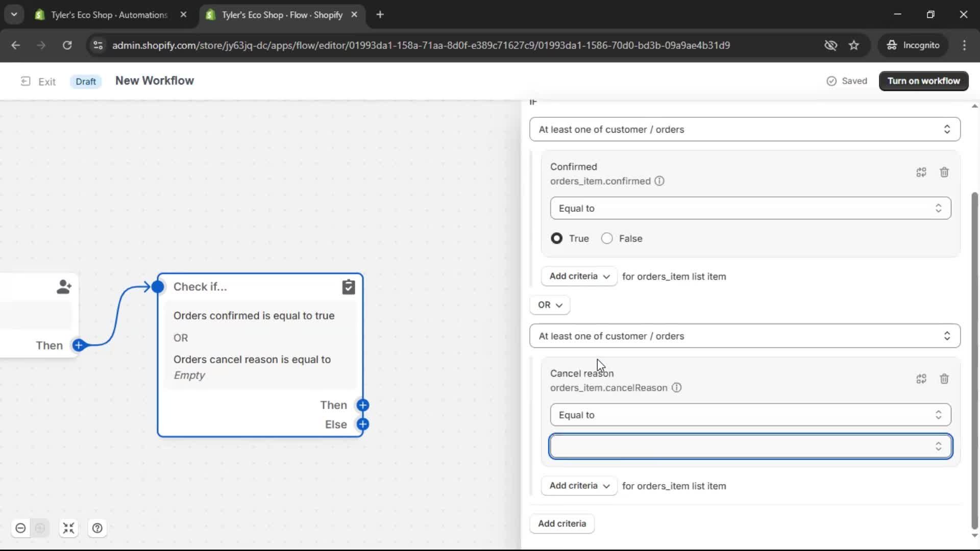
Task: Click the Cancel reason value field
Action: point(750,446)
